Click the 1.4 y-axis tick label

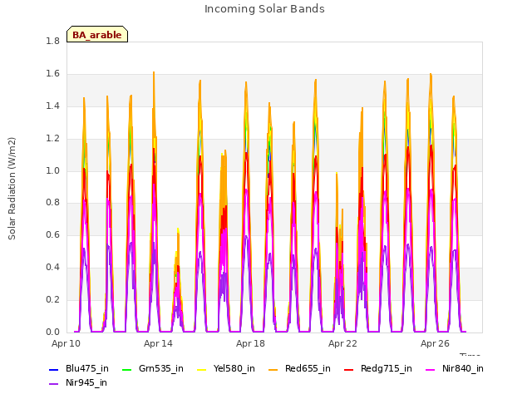coord(53,106)
